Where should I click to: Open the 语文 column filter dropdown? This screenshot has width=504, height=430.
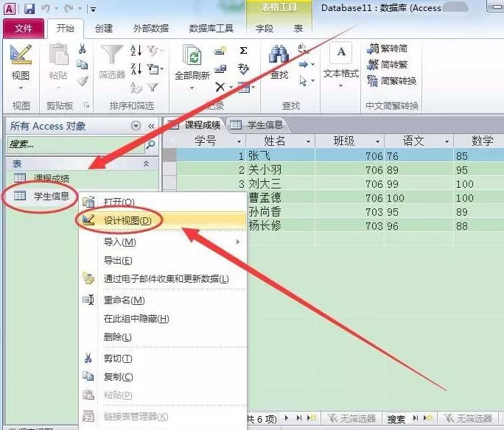[x=447, y=141]
